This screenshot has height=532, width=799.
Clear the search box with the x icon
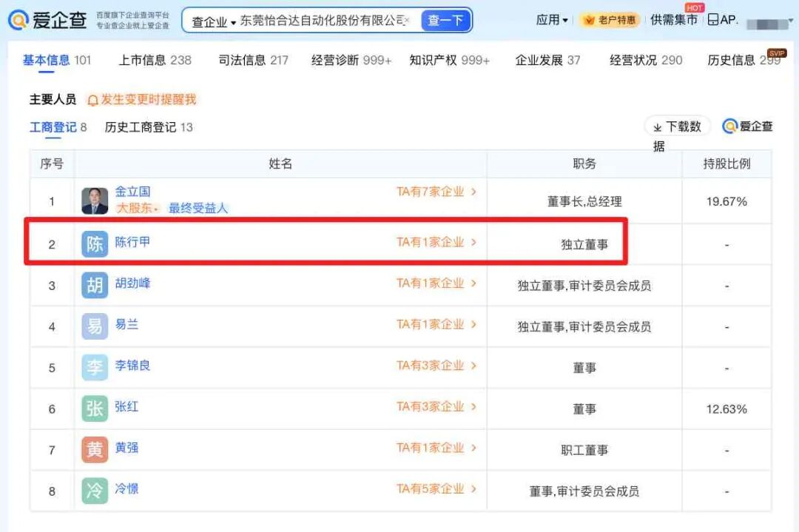pos(407,21)
